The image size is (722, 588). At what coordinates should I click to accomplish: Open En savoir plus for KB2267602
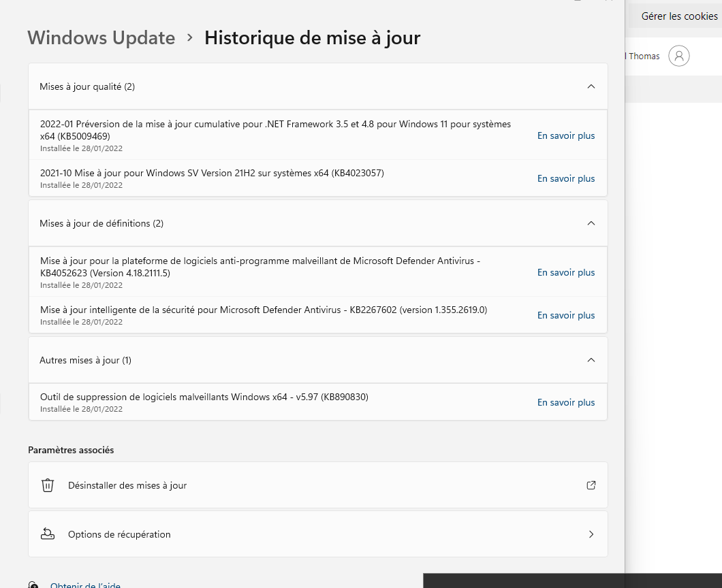click(x=566, y=315)
